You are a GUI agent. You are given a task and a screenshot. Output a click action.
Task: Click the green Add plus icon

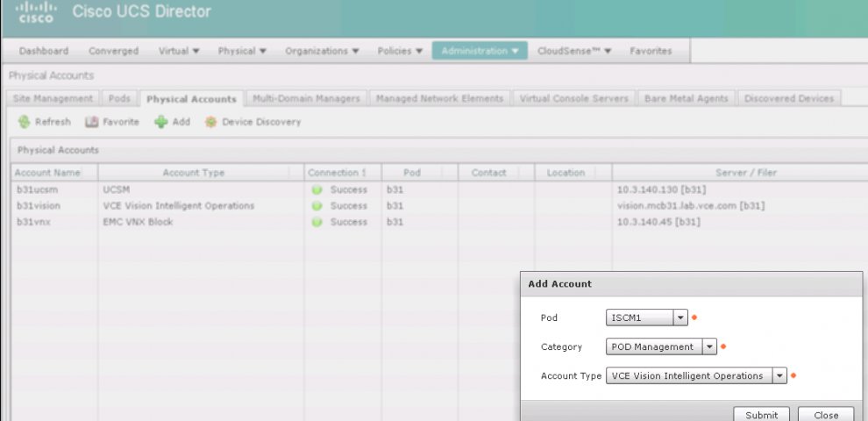point(161,122)
